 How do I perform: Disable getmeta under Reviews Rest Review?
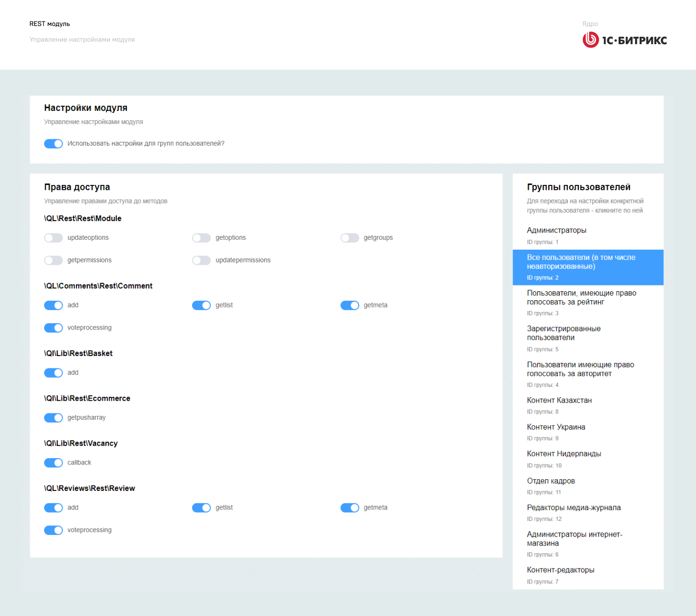[349, 508]
